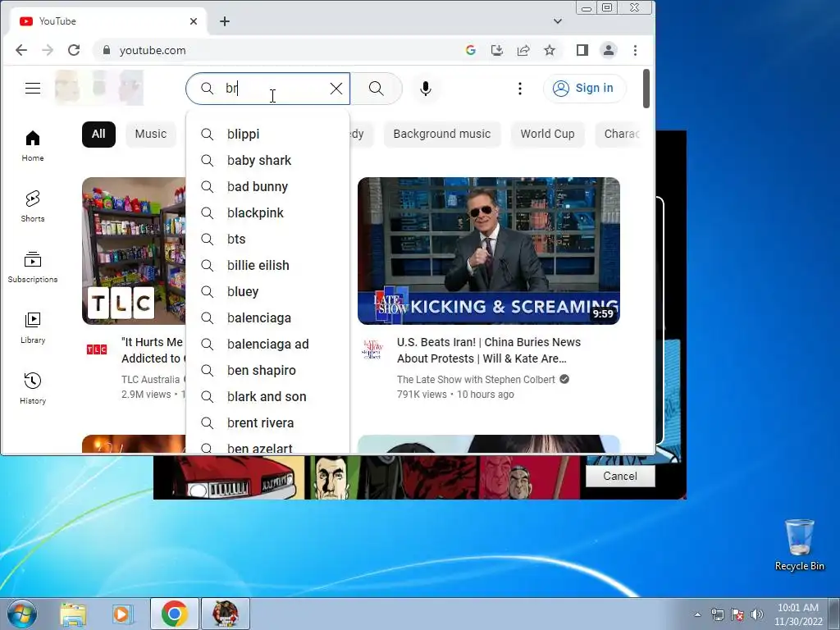Choose the 'brent rivera' suggestion
840x630 pixels.
[268, 422]
